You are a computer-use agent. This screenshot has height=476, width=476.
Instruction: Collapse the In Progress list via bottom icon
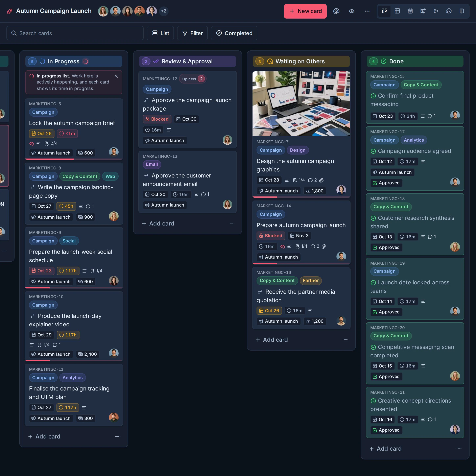tap(118, 437)
